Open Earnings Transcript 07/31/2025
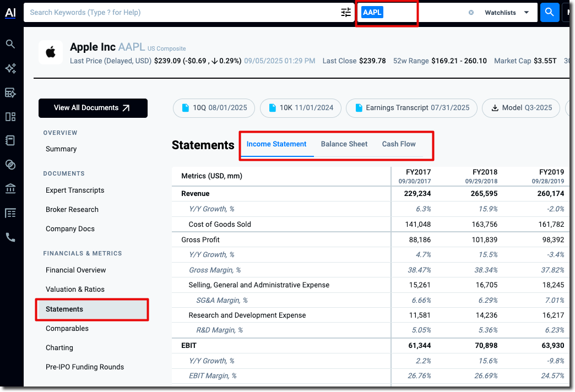The image size is (575, 392). click(411, 108)
